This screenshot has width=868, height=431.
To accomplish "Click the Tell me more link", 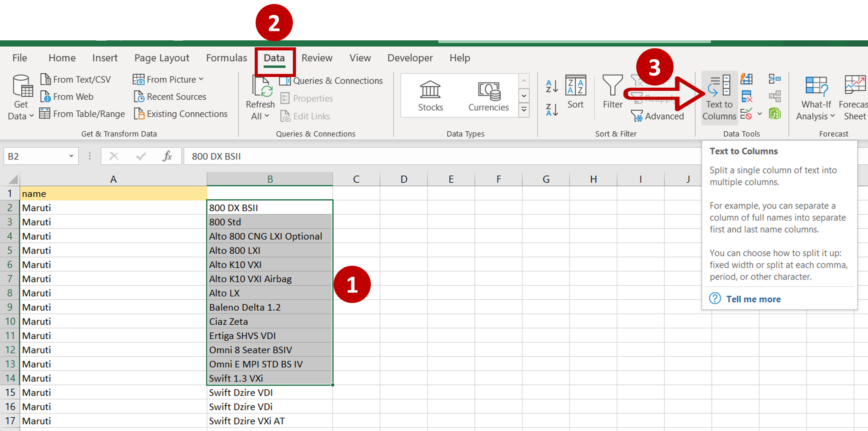I will click(x=753, y=299).
